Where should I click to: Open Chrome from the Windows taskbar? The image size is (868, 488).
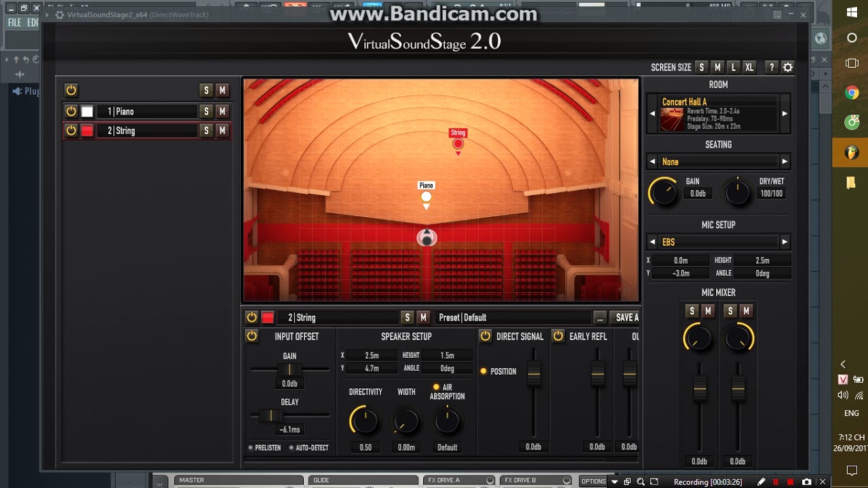(x=852, y=93)
